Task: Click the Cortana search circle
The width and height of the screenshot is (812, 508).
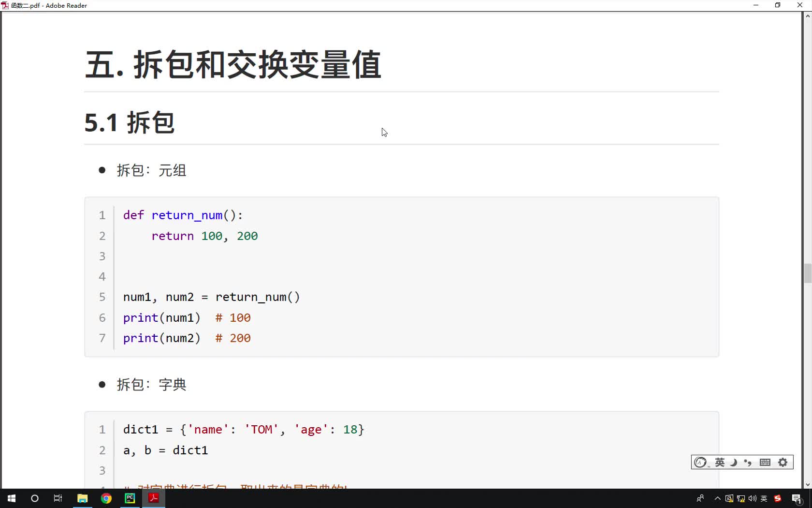Action: pos(35,498)
